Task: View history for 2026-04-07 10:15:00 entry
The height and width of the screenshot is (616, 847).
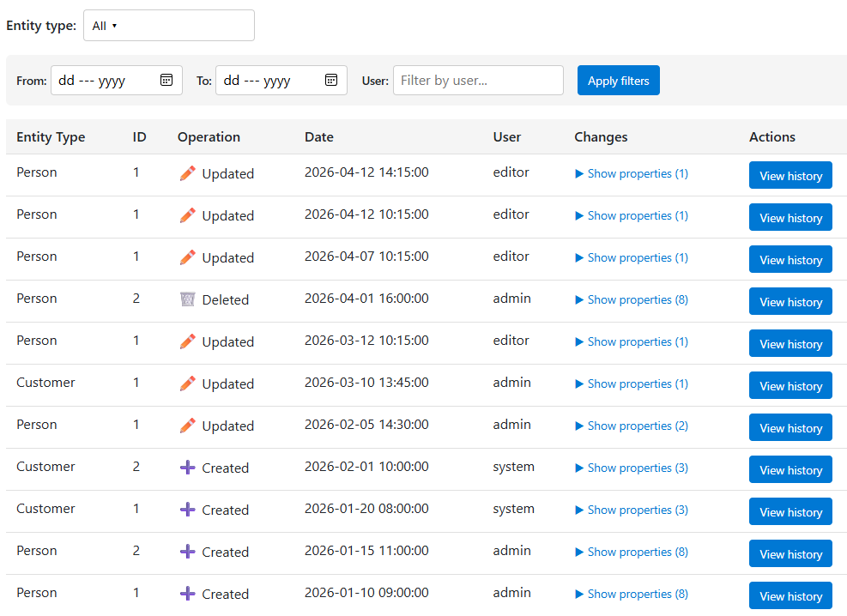Action: tap(790, 260)
